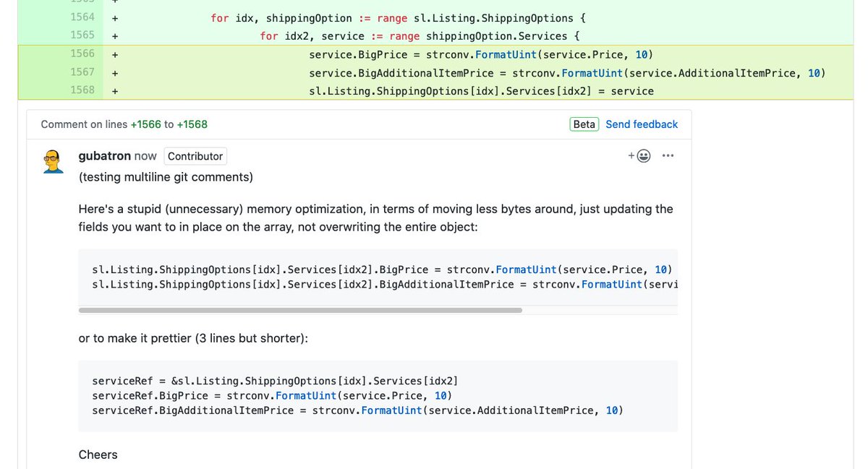Click the Beta label badge

tap(584, 124)
